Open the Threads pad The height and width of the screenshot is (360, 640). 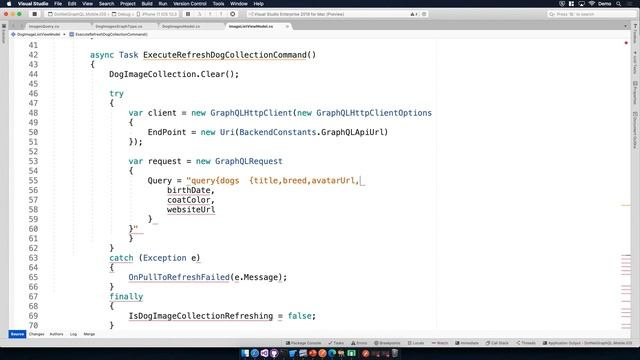[x=526, y=343]
